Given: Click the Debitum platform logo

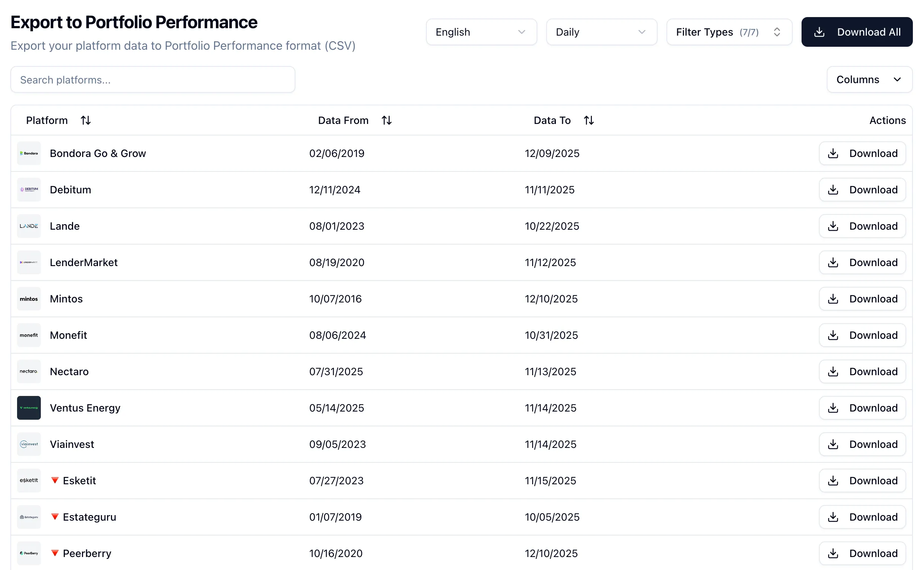Looking at the screenshot, I should point(29,189).
